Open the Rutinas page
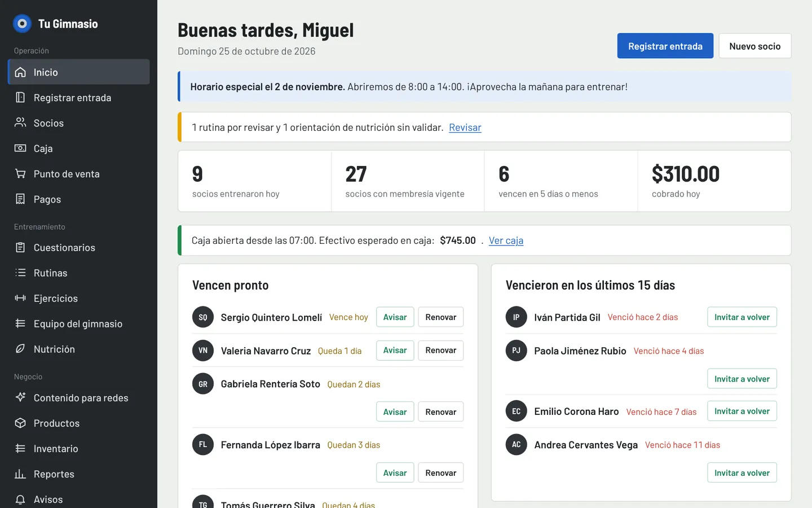Viewport: 812px width, 508px height. coord(78,273)
